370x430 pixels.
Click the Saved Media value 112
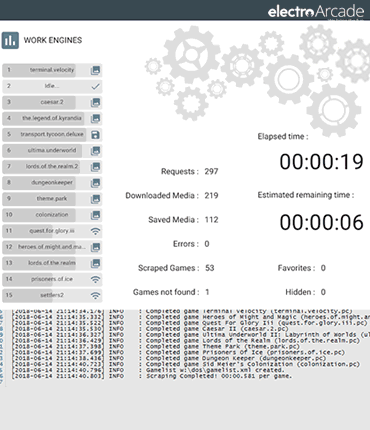tap(211, 220)
